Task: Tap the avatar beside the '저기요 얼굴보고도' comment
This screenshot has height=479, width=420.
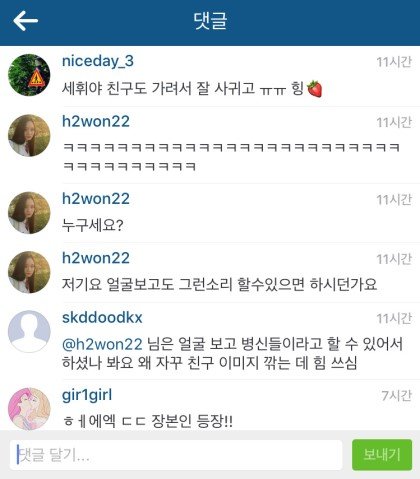Action: 29,272
